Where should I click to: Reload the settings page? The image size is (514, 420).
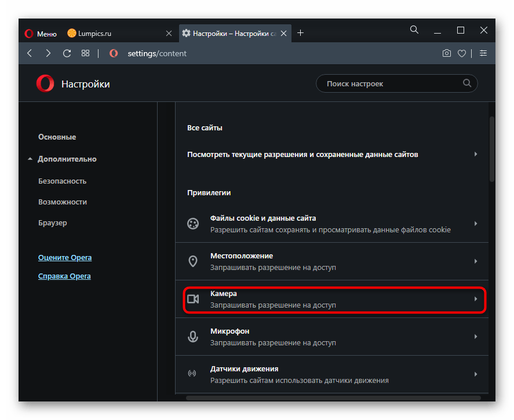pyautogui.click(x=67, y=53)
